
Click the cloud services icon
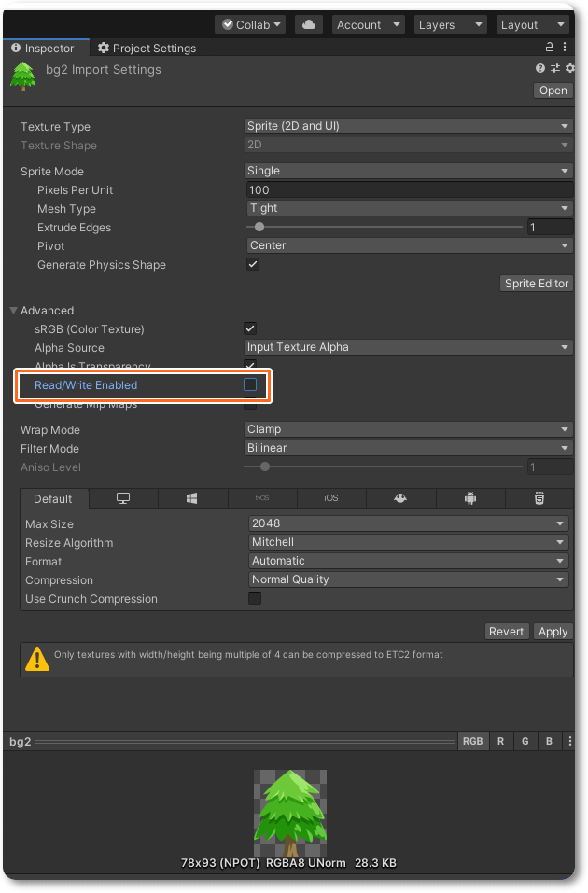coord(309,24)
